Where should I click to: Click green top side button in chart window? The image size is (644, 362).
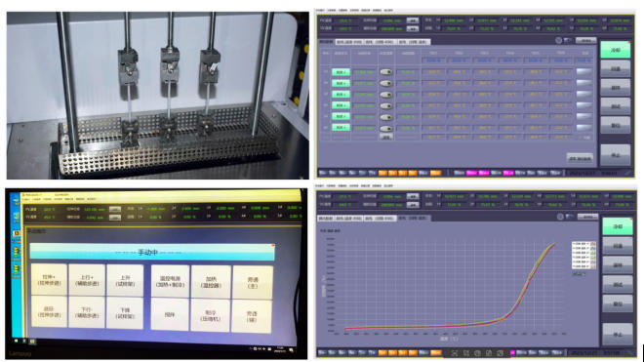click(618, 226)
